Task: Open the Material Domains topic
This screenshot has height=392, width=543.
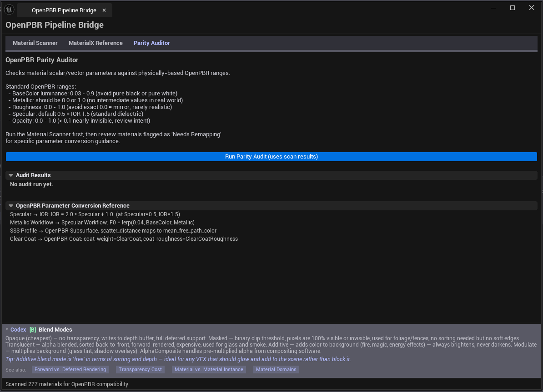Action: tap(276, 369)
